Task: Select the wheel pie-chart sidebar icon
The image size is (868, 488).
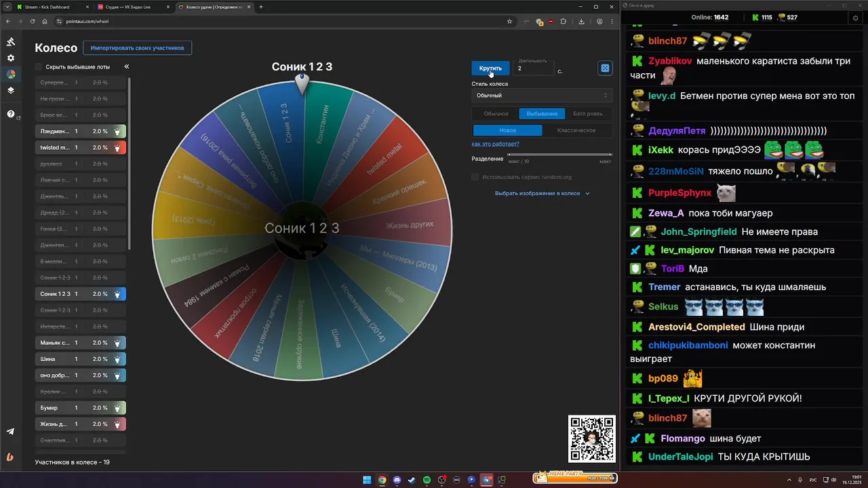Action: click(11, 75)
